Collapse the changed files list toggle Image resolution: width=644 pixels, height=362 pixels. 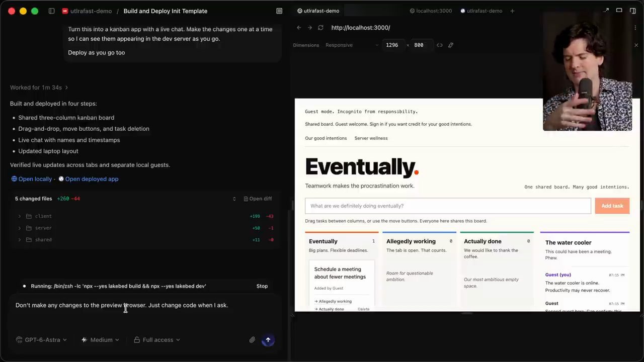(234, 199)
